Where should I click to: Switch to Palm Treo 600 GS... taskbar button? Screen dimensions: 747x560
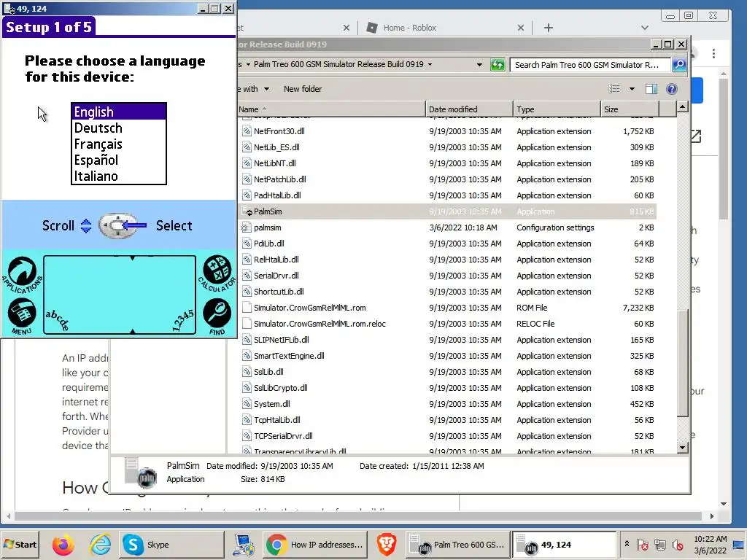tap(458, 544)
